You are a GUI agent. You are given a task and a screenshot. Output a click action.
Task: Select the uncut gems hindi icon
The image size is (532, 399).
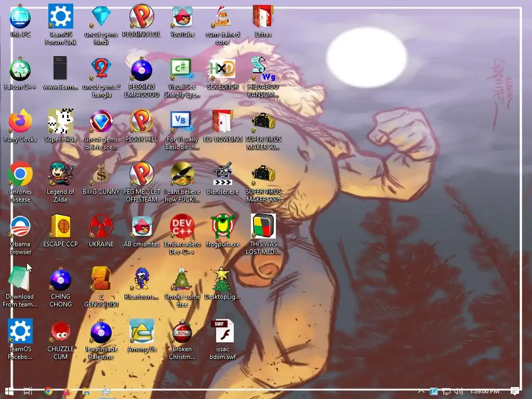click(x=101, y=24)
